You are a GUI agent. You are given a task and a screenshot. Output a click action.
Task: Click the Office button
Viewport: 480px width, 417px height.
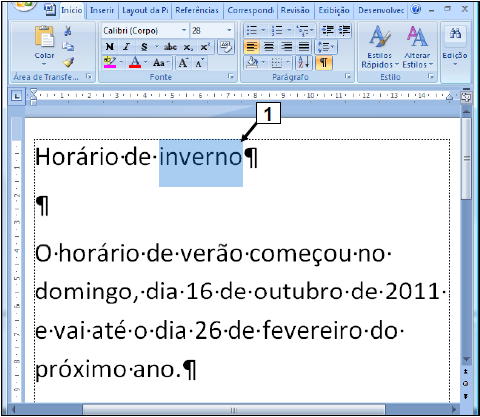(x=23, y=5)
